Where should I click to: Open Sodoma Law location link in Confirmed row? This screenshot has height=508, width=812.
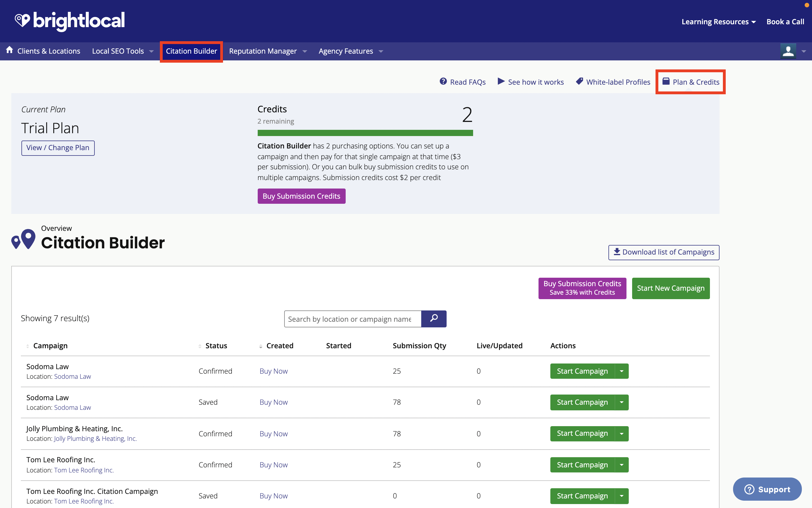point(72,376)
